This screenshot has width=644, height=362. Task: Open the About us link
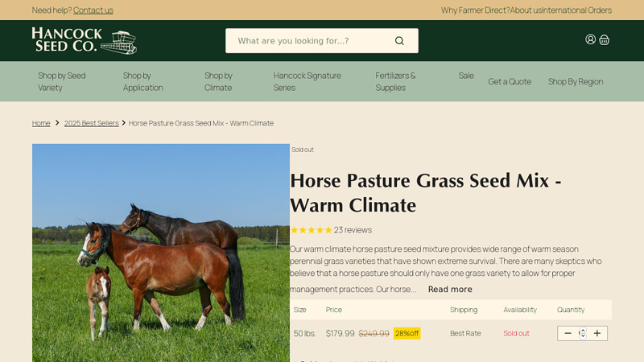pos(526,10)
